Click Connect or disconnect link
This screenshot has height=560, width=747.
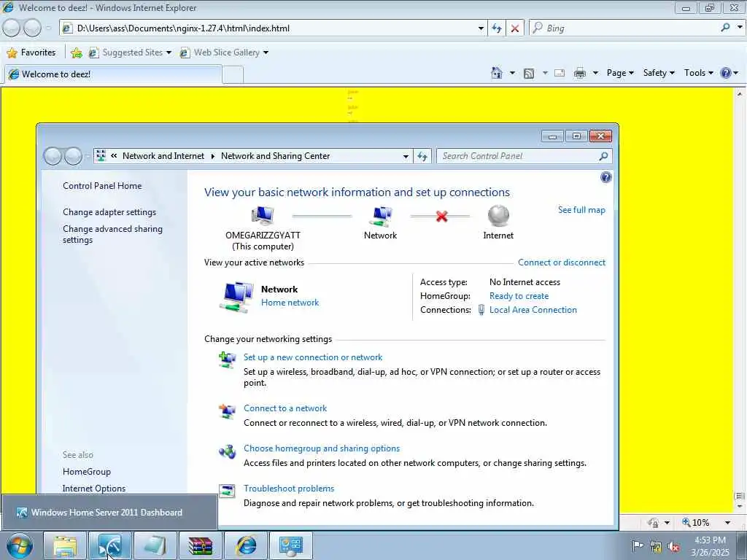[x=562, y=262]
